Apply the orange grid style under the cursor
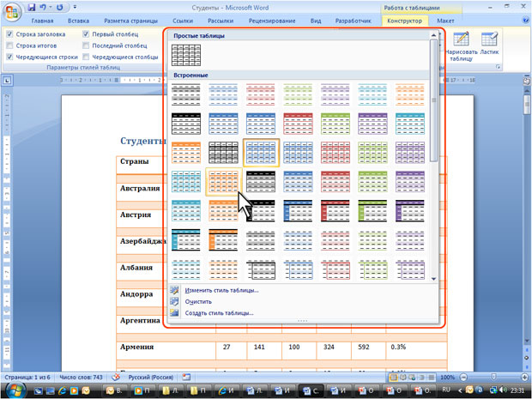532x399 pixels. point(223,182)
